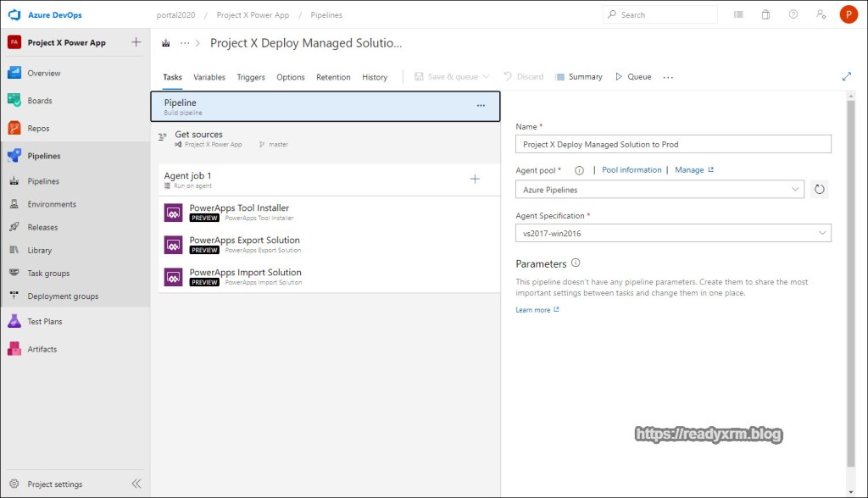Click the Parameters info icon
Image resolution: width=868 pixels, height=498 pixels.
576,263
